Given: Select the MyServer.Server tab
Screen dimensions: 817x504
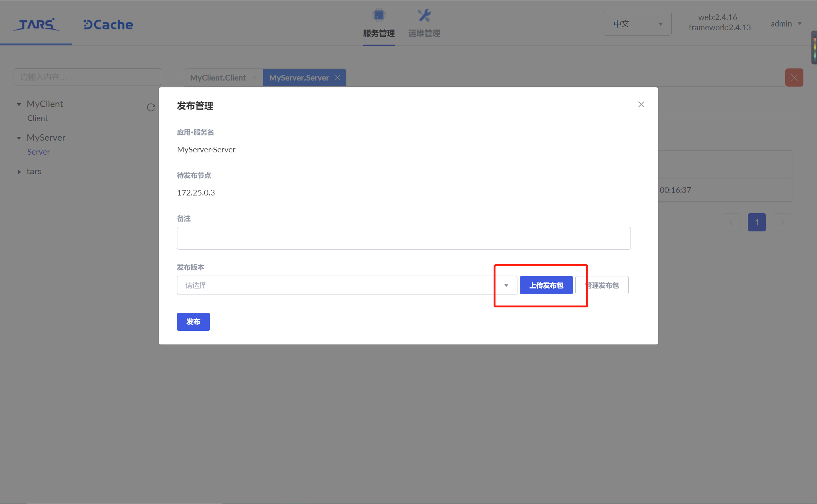Looking at the screenshot, I should pyautogui.click(x=299, y=78).
